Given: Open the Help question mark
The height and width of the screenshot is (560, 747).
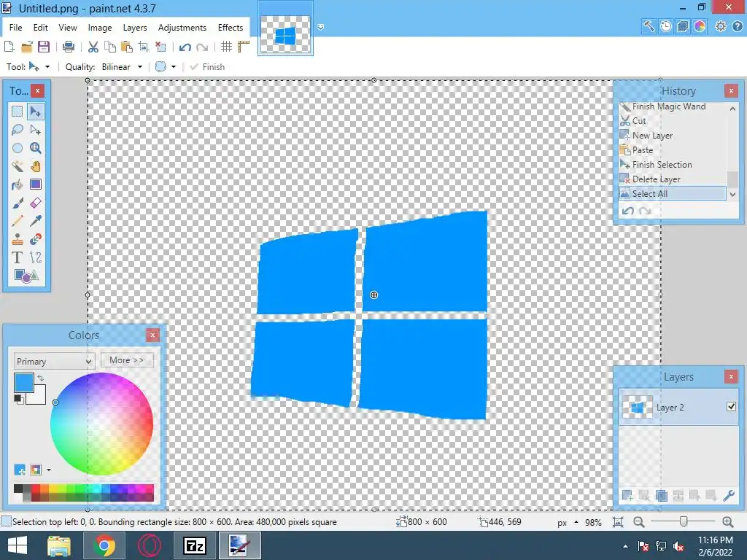Looking at the screenshot, I should coord(737,26).
